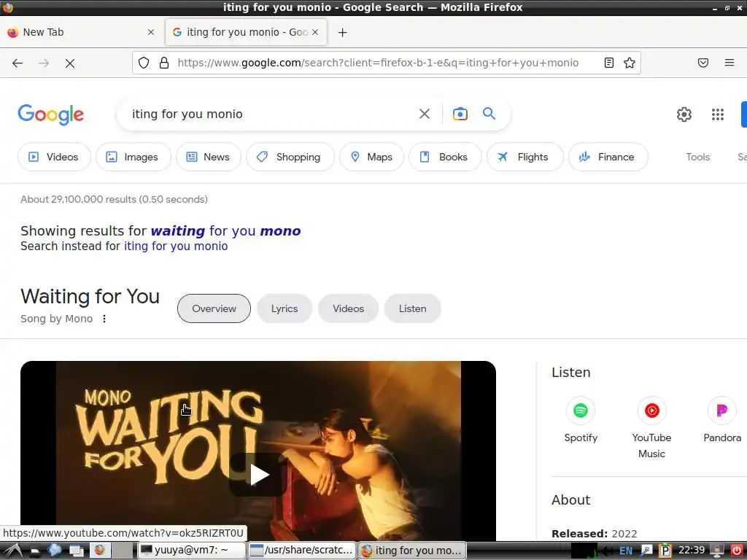Filter results by Flights
Viewport: 747px width, 560px height.
525,157
